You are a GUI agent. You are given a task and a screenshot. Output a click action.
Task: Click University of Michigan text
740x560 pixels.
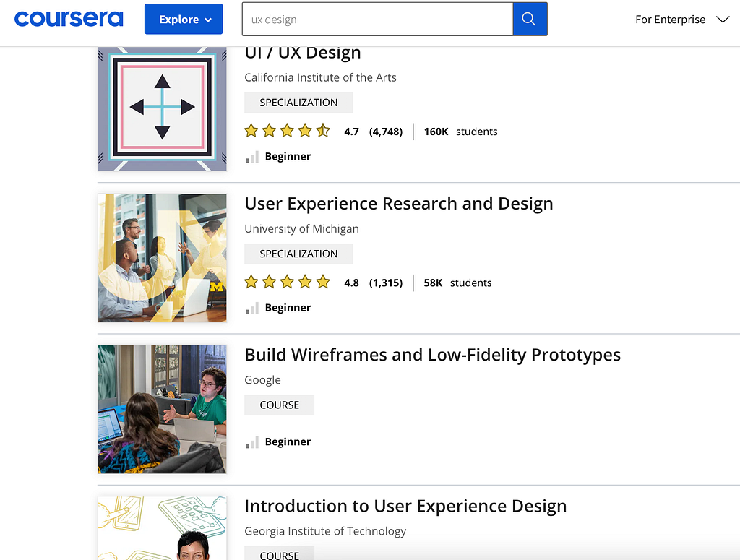(x=301, y=229)
